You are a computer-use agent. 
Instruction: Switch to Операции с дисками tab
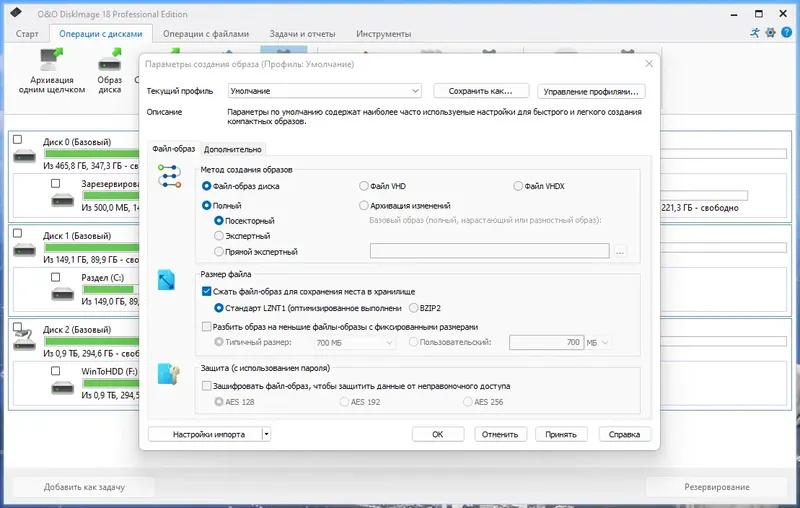coord(101,34)
